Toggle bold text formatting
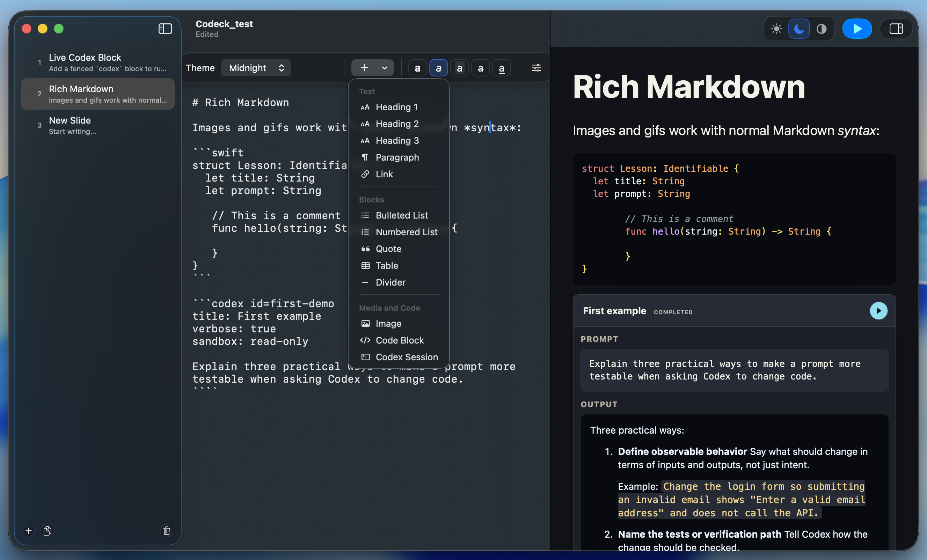 point(417,68)
